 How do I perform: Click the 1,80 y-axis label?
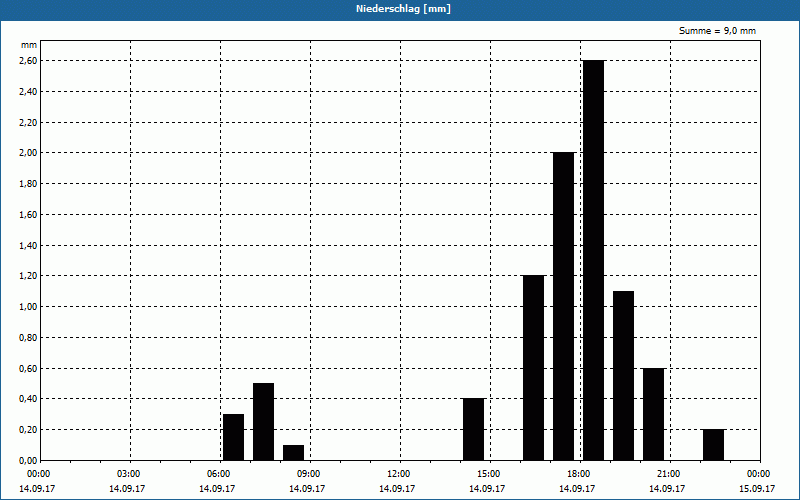(x=28, y=184)
